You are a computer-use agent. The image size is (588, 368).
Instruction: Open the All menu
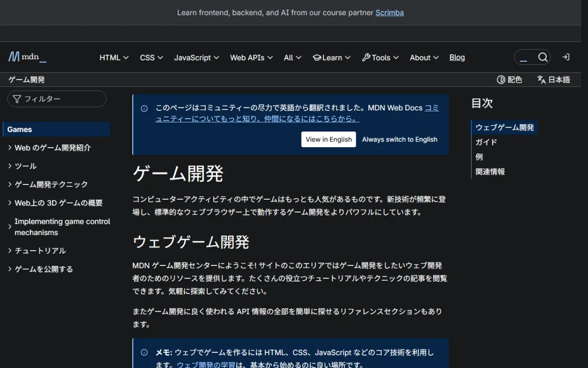[293, 57]
